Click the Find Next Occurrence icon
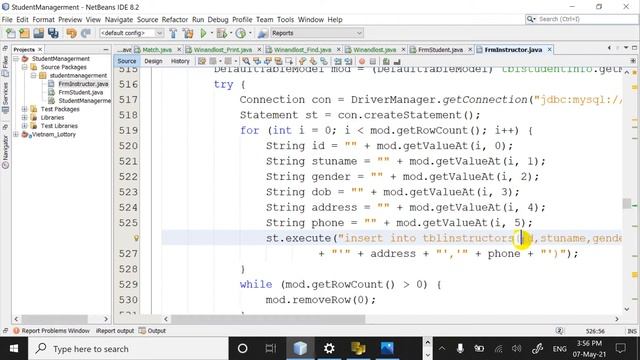640x360 pixels. click(x=268, y=61)
